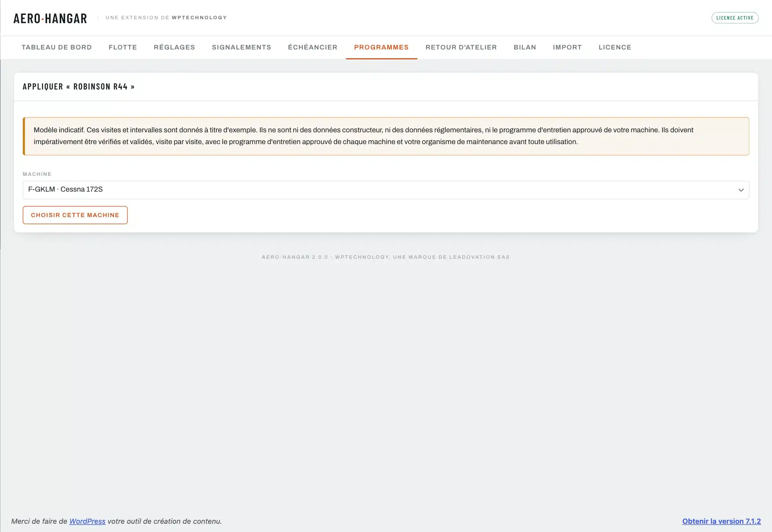Viewport: 772px width, 532px height.
Task: Open the Retour d'atelier tab
Action: pos(461,47)
